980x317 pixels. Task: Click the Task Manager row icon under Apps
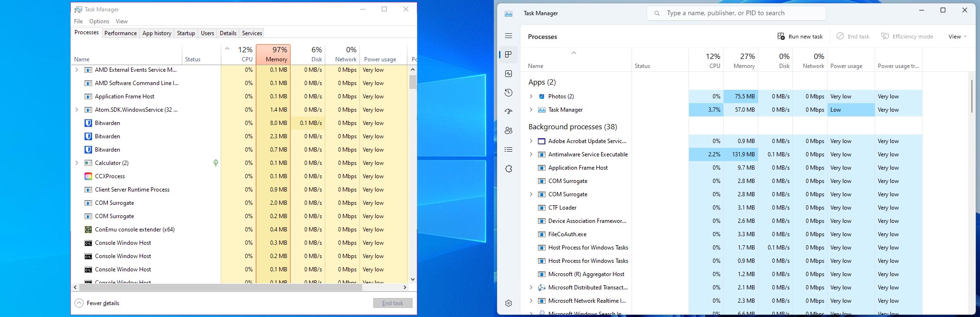tap(542, 110)
